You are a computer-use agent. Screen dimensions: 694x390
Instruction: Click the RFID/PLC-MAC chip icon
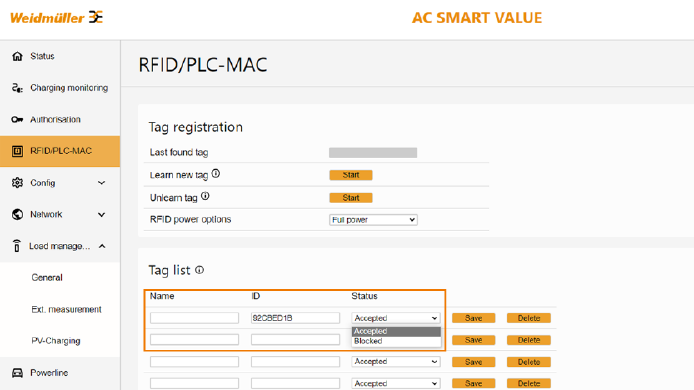(17, 151)
